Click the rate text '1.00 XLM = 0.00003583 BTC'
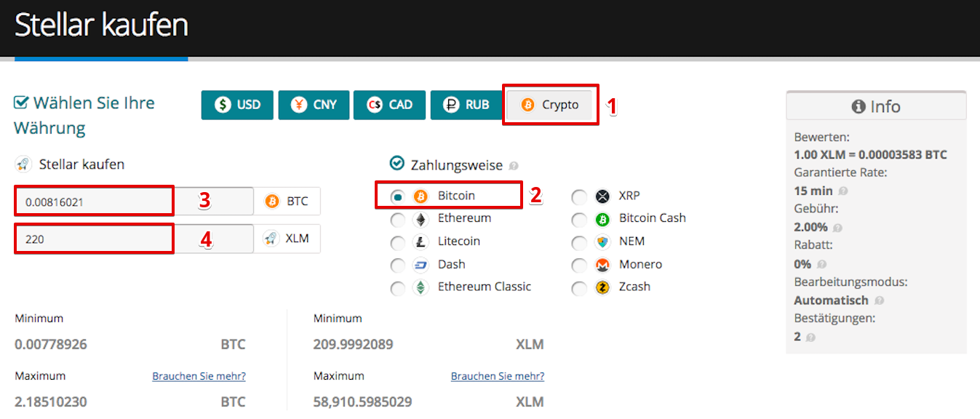Screen dimensions: 980x419 click(871, 155)
